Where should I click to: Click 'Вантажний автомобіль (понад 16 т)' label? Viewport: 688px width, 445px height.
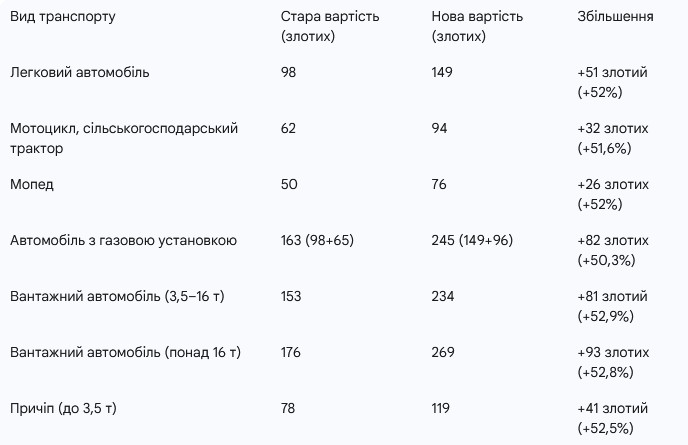point(125,352)
